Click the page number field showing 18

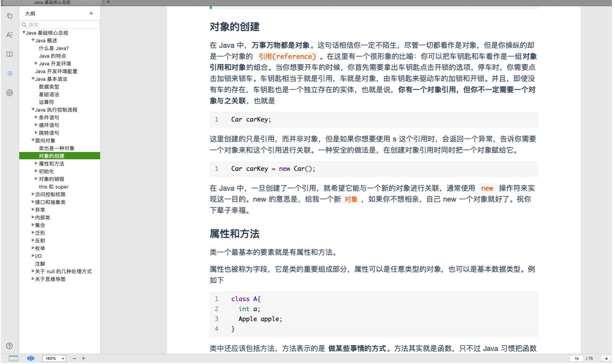(577, 358)
